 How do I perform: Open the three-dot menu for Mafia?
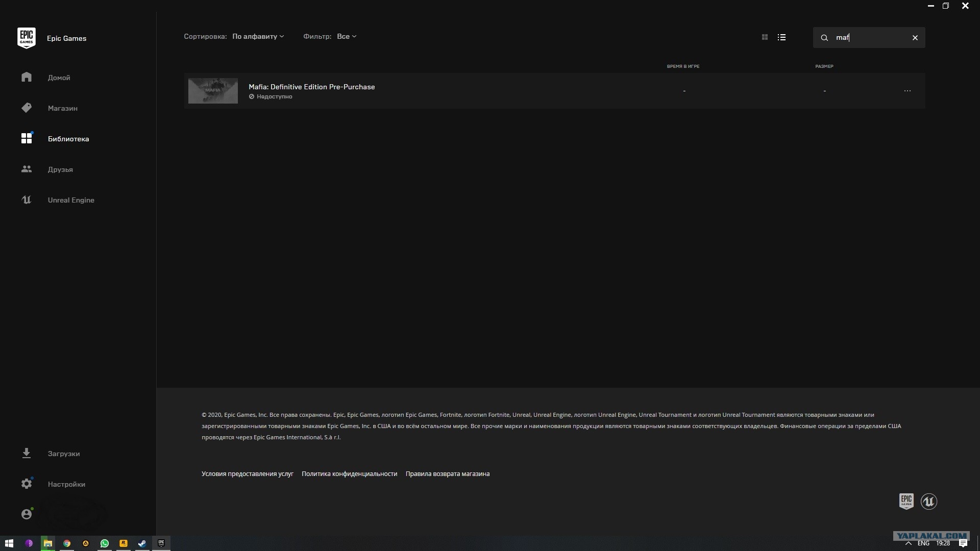(908, 91)
